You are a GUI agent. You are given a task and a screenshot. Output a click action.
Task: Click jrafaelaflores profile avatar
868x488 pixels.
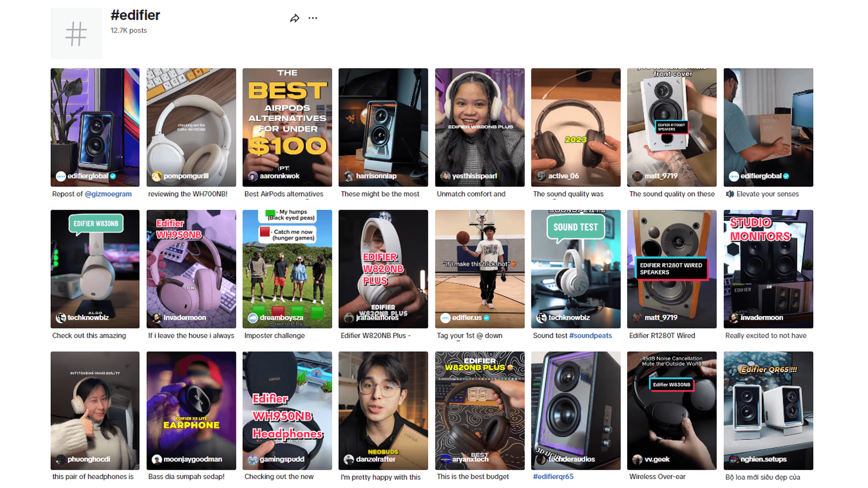(349, 318)
